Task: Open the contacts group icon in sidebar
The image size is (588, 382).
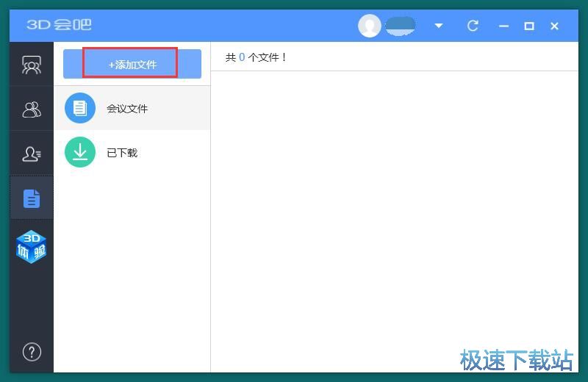Action: 32,109
